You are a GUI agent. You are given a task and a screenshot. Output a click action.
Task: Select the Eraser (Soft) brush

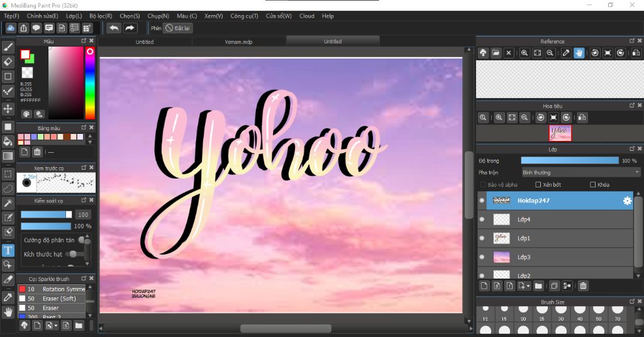click(52, 299)
